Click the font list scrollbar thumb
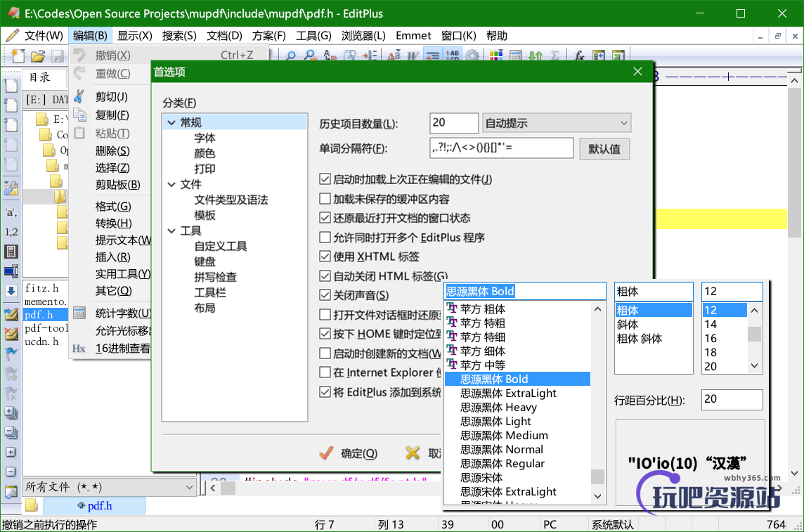 click(x=597, y=476)
